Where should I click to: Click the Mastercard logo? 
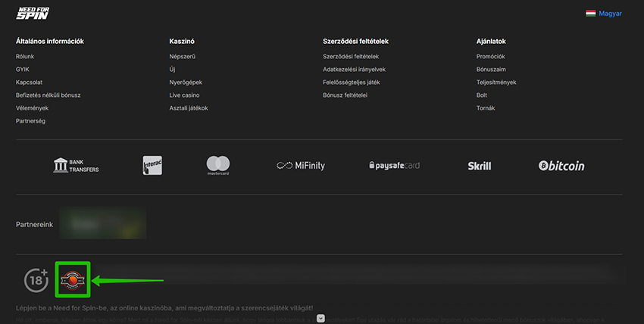click(x=218, y=165)
